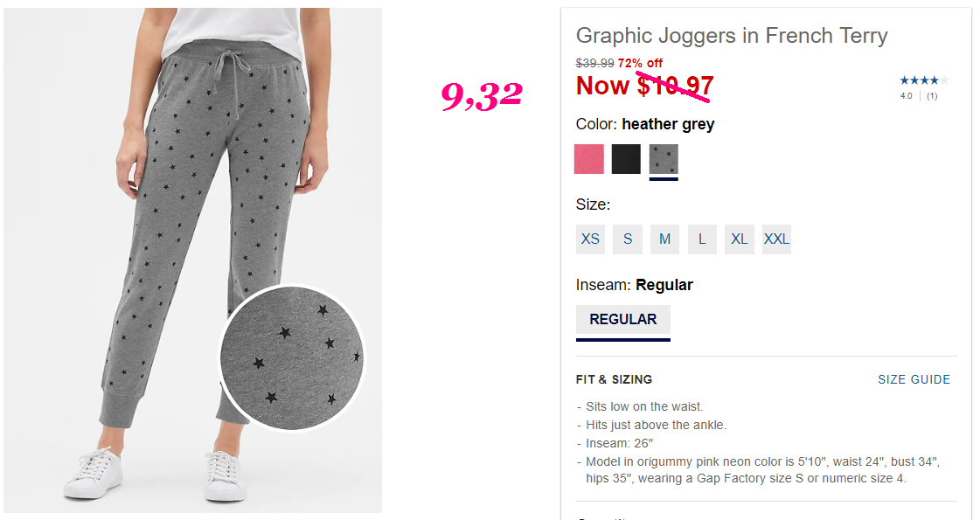Click the Graphic Joggers product title
Viewport: 980px width, 520px height.
tap(731, 36)
